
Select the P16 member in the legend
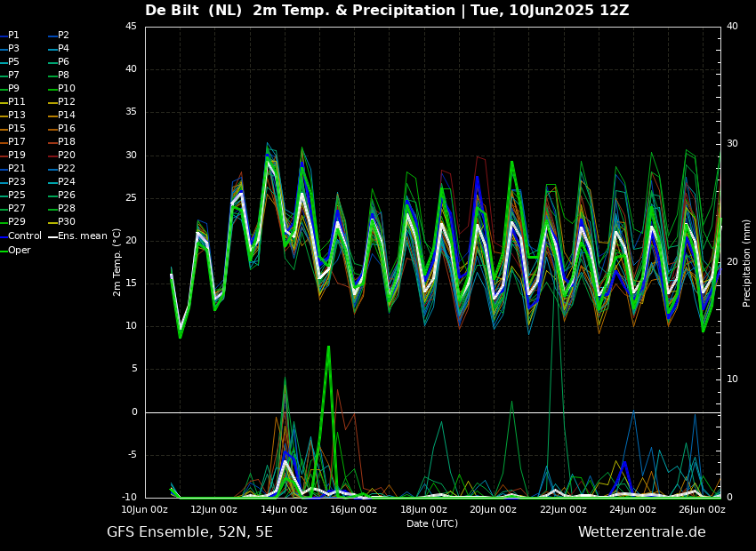pyautogui.click(x=66, y=129)
